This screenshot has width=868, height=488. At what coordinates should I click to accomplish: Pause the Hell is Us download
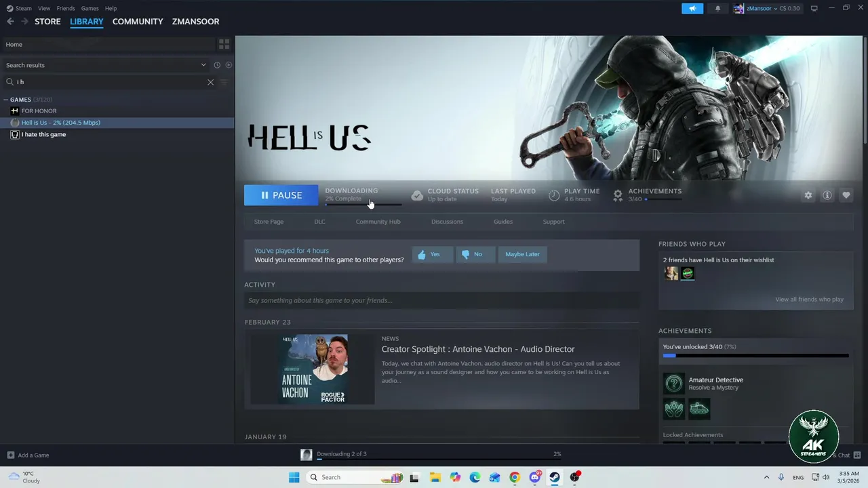click(281, 195)
